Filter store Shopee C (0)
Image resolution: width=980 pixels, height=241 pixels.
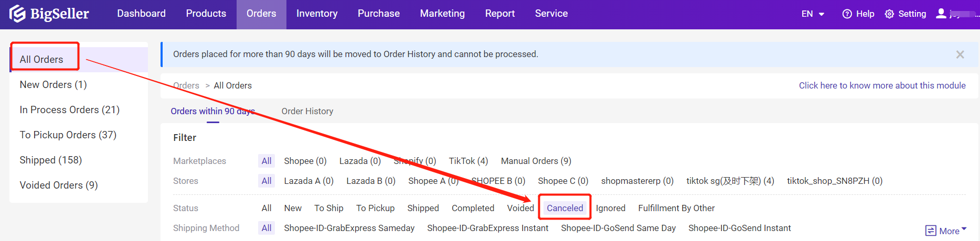pyautogui.click(x=563, y=181)
